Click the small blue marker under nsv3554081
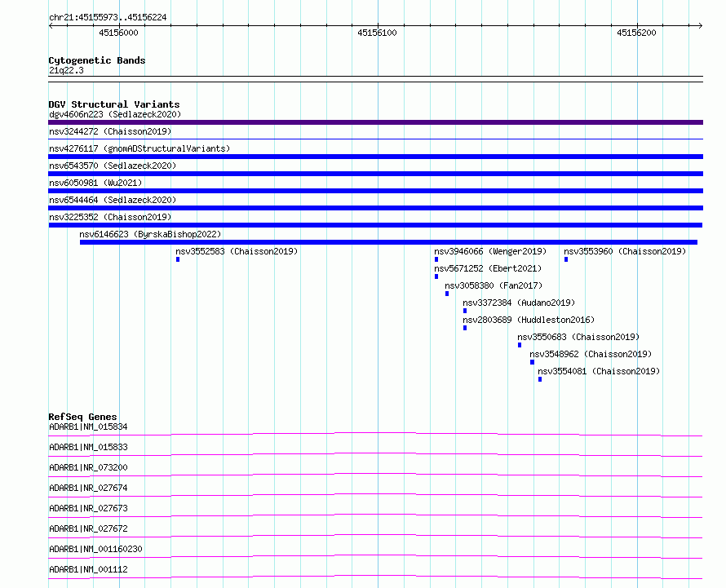 pyautogui.click(x=540, y=379)
